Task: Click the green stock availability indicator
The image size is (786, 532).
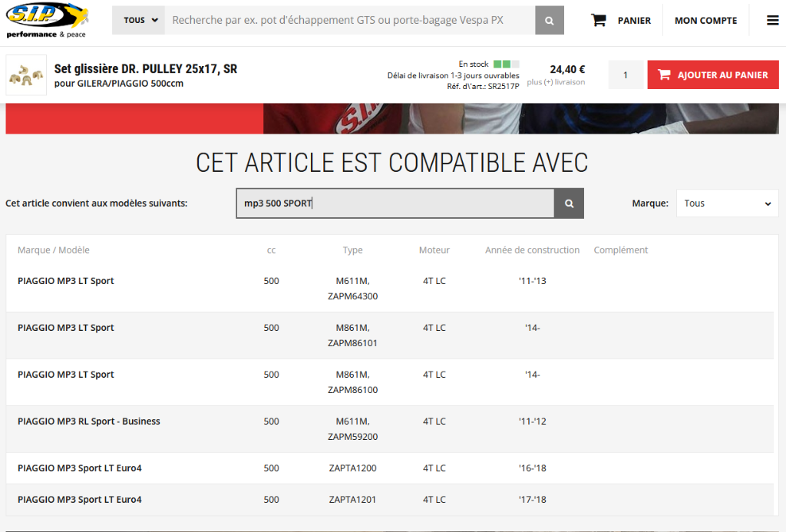Action: (506, 64)
